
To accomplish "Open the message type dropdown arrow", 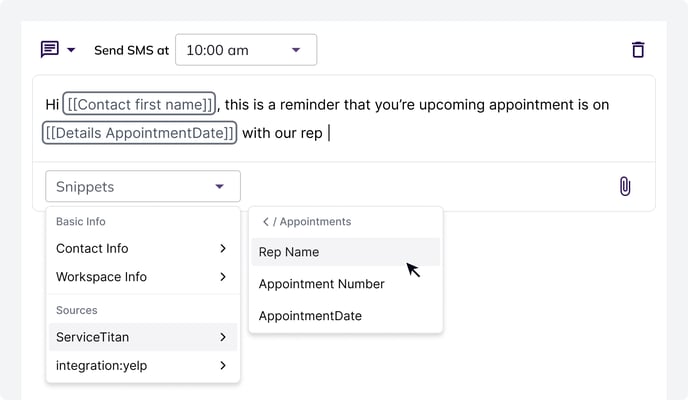I will point(72,50).
